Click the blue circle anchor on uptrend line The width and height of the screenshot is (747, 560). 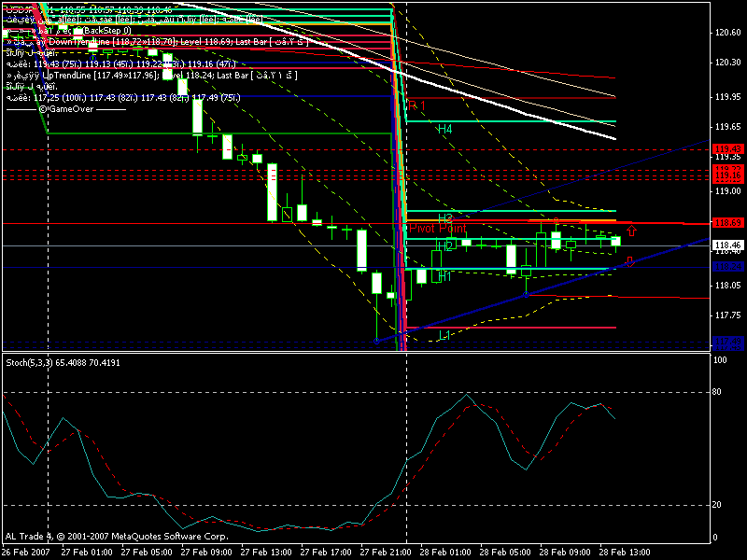coord(527,294)
